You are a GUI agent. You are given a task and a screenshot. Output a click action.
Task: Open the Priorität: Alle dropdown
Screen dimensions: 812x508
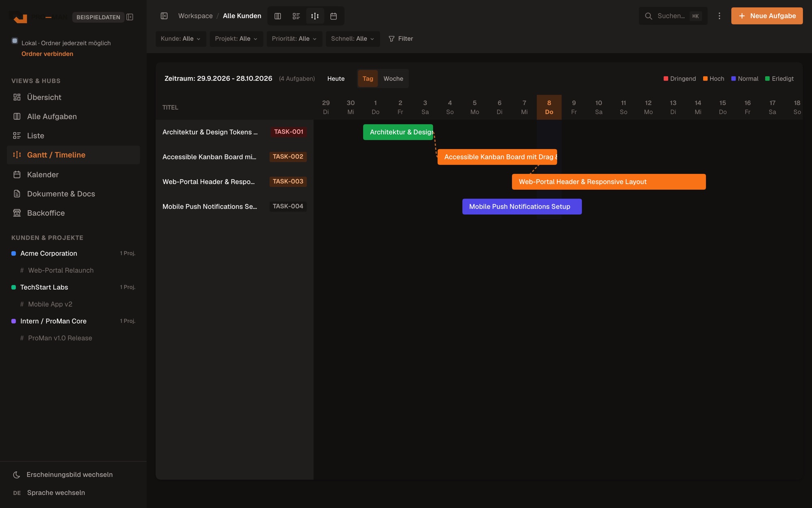(294, 39)
